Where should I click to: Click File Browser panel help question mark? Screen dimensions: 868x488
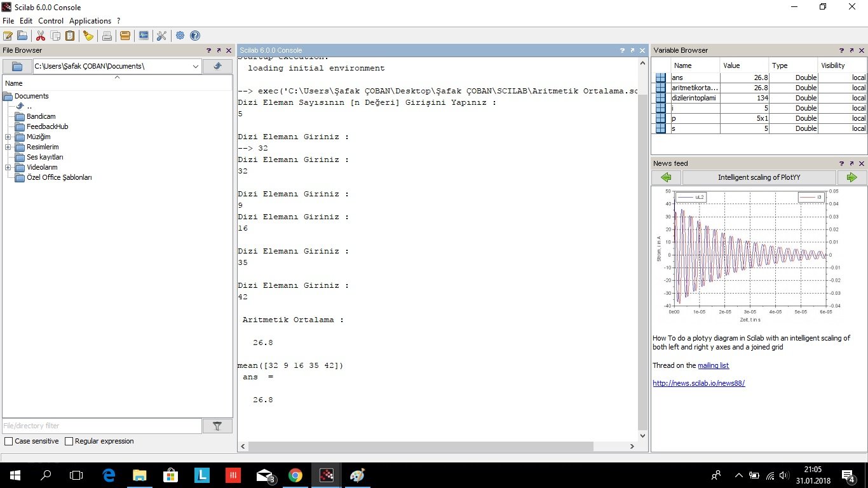[x=208, y=50]
